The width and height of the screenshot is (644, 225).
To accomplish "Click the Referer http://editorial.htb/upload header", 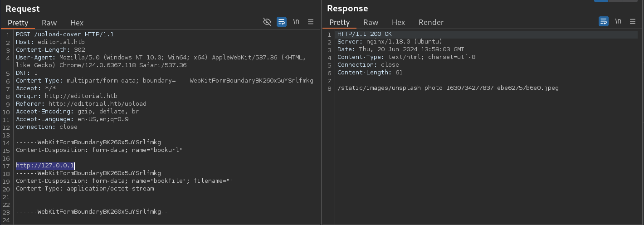I will point(81,103).
